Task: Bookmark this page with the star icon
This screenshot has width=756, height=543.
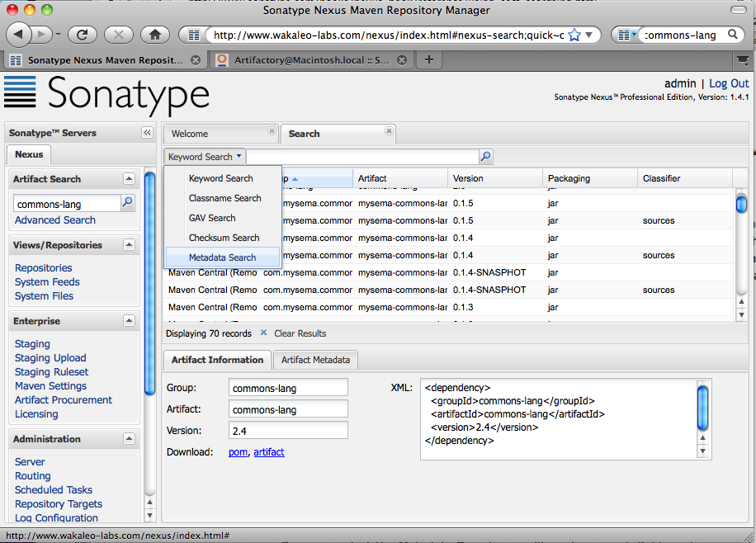Action: tap(574, 35)
